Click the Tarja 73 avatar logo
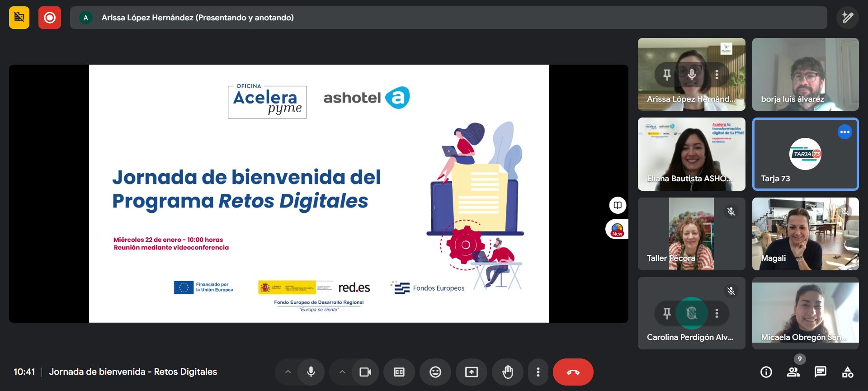 (805, 154)
